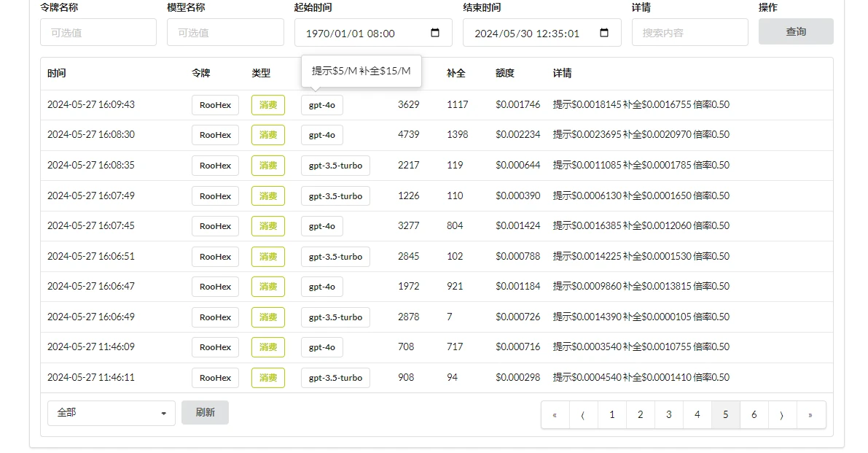Focus the 令牌名称 input field
The width and height of the screenshot is (868, 453).
point(98,33)
